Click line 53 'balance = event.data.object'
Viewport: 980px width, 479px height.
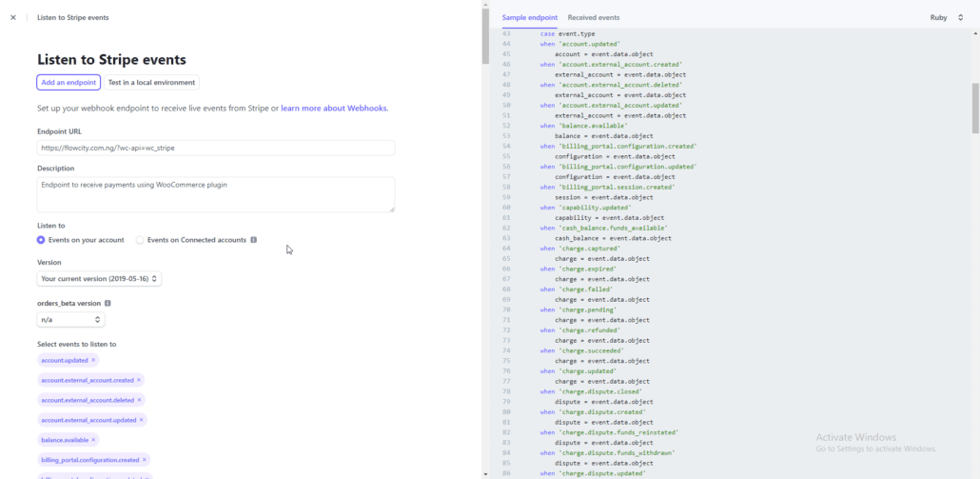(604, 135)
